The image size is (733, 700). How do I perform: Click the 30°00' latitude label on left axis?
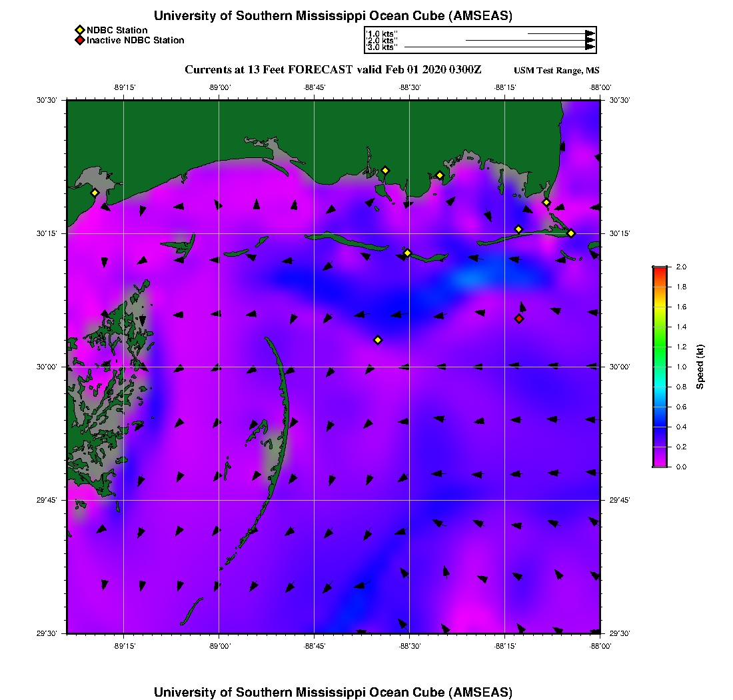click(x=51, y=367)
